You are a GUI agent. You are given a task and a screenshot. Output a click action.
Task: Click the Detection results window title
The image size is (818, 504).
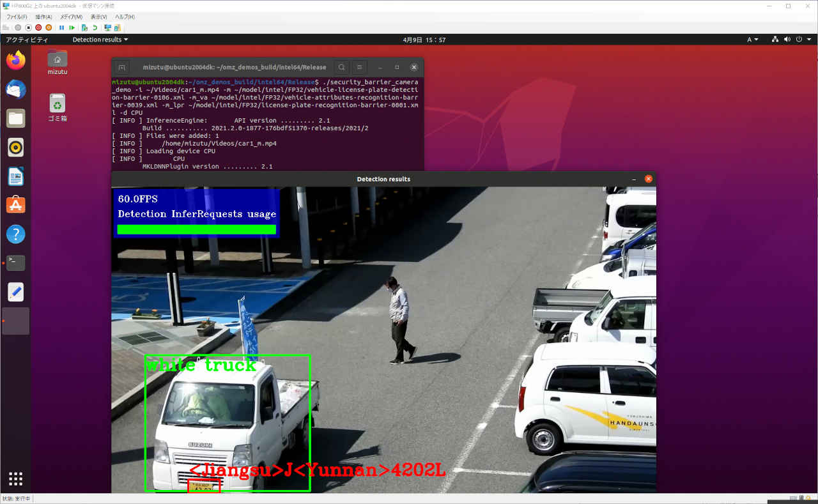point(383,179)
